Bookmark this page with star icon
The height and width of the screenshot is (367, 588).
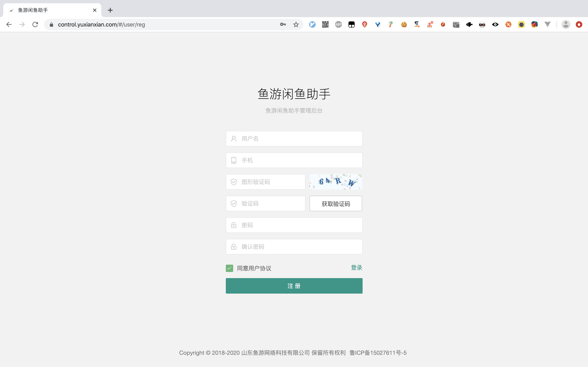pyautogui.click(x=296, y=24)
